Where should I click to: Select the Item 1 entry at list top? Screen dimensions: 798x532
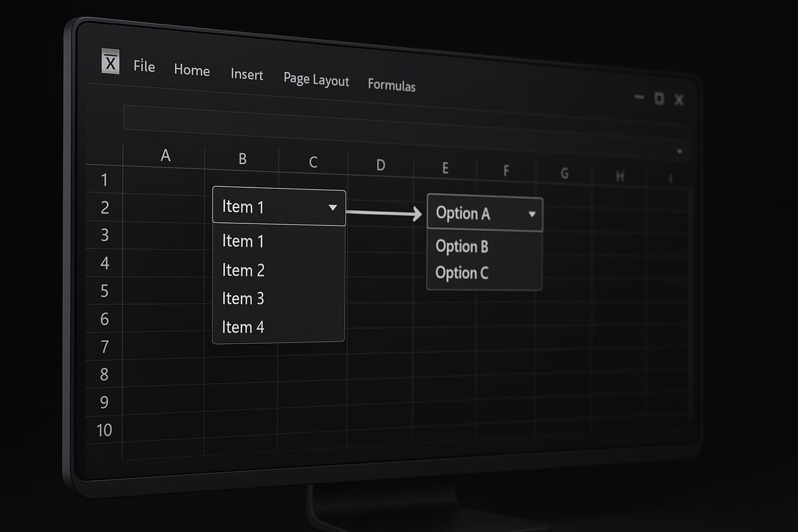243,241
